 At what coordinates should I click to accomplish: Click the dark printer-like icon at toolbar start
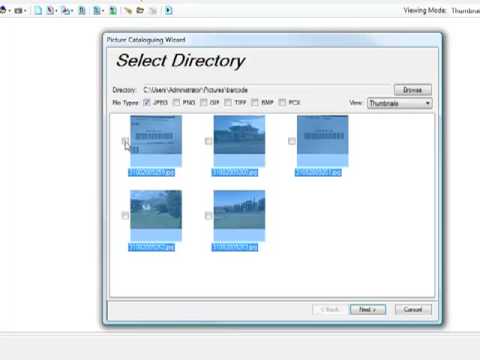point(3,10)
